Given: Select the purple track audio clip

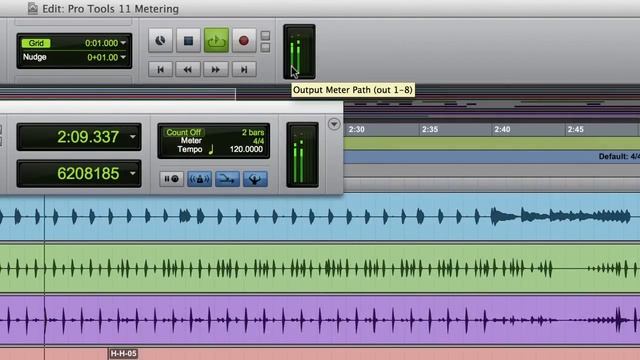Looking at the screenshot, I should (x=320, y=320).
